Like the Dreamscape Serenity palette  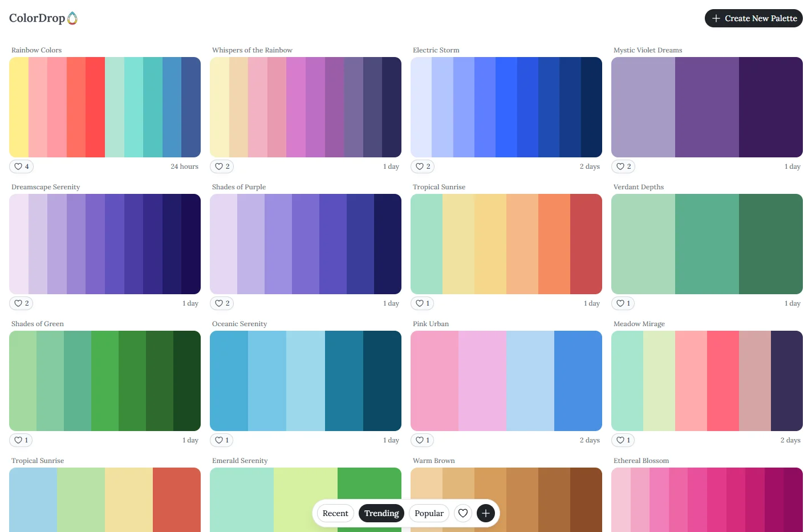(x=22, y=303)
